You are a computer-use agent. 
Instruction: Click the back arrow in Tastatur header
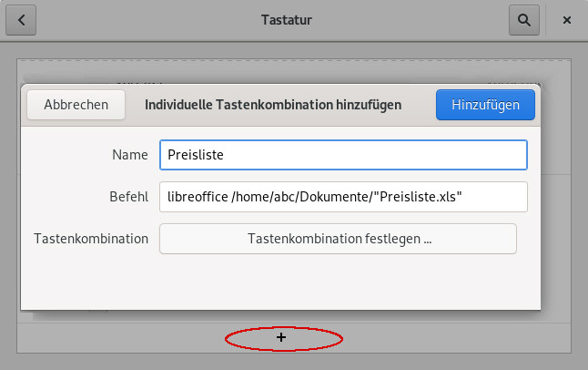pyautogui.click(x=21, y=19)
